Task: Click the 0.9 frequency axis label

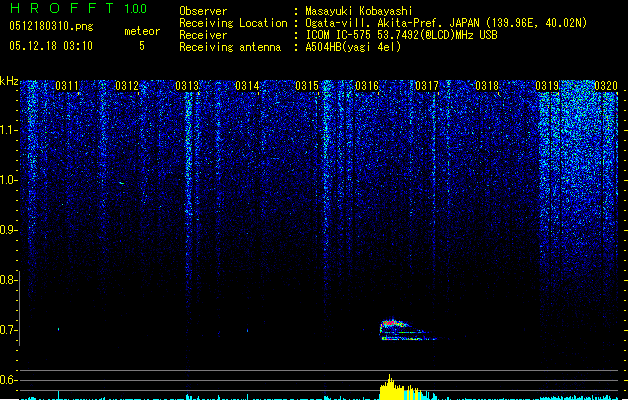Action: pyautogui.click(x=7, y=230)
